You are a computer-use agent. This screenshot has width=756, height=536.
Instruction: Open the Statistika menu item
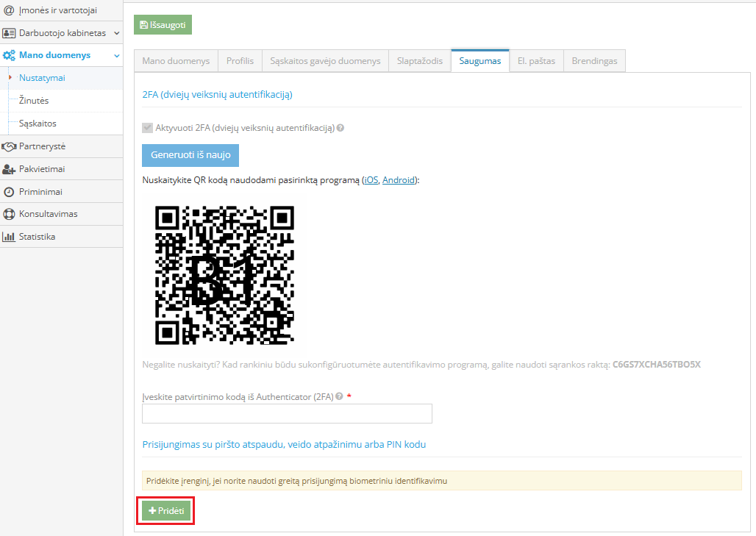tap(61, 237)
